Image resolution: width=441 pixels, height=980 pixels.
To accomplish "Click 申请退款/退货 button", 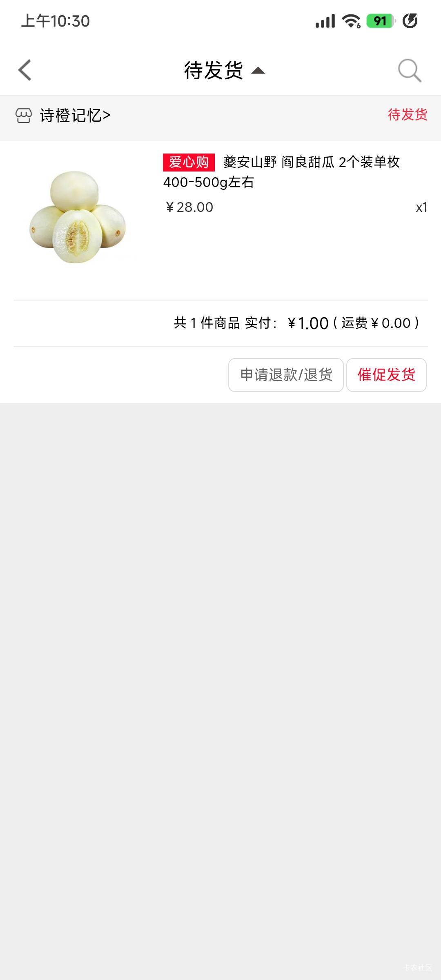I will [x=286, y=375].
